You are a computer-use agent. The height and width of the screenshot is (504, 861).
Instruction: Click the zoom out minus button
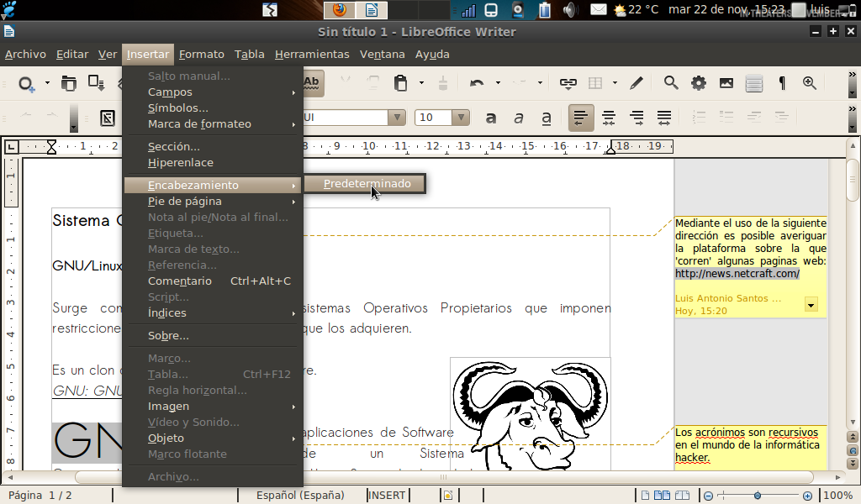click(708, 496)
